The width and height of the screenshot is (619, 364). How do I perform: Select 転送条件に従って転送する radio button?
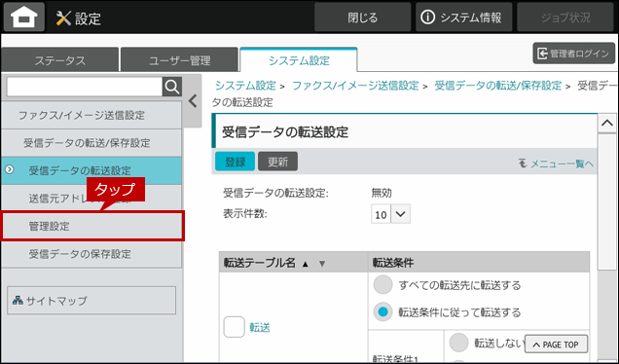(382, 312)
